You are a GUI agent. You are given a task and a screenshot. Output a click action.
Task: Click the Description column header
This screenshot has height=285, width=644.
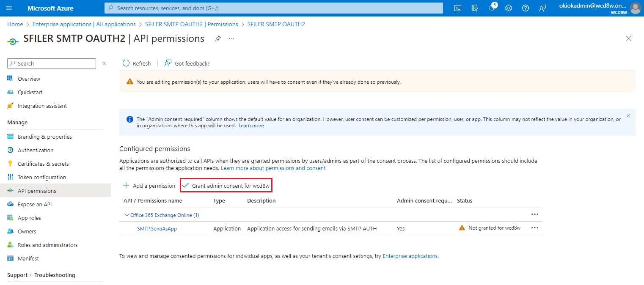click(261, 200)
